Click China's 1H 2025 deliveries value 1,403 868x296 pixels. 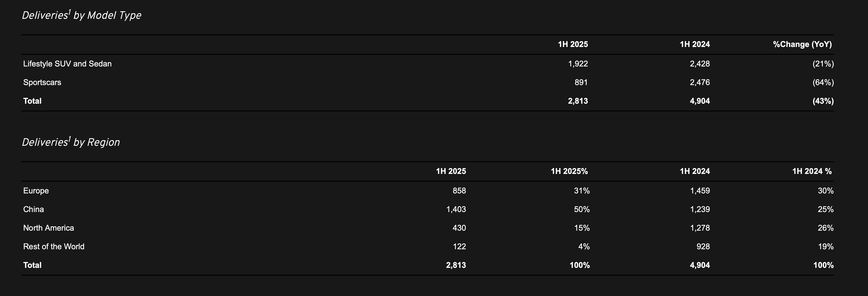coord(456,209)
